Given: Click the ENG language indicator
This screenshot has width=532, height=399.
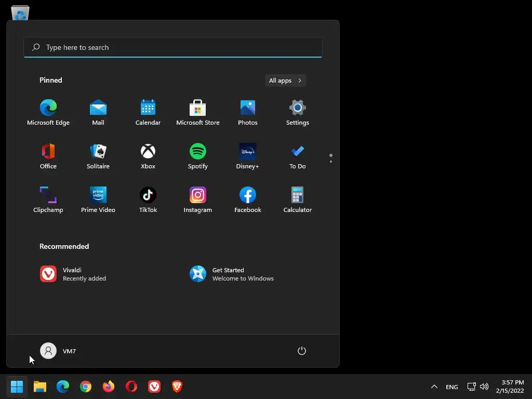Looking at the screenshot, I should pos(452,387).
